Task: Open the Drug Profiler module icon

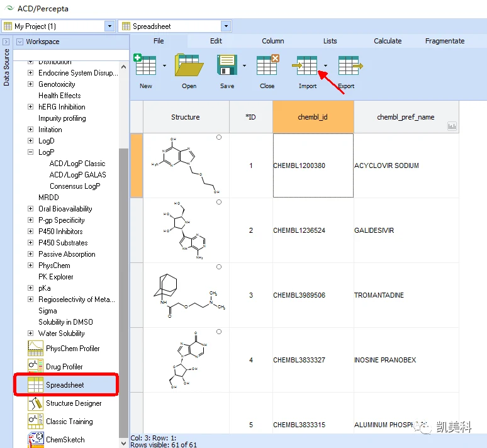Action: (x=35, y=366)
